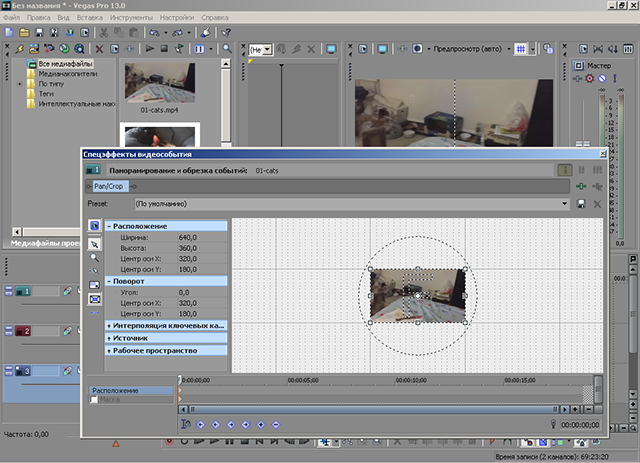Click the Pan/Crop keyframe timeline horizontal scrollbar
The image size is (640, 463).
click(373, 409)
